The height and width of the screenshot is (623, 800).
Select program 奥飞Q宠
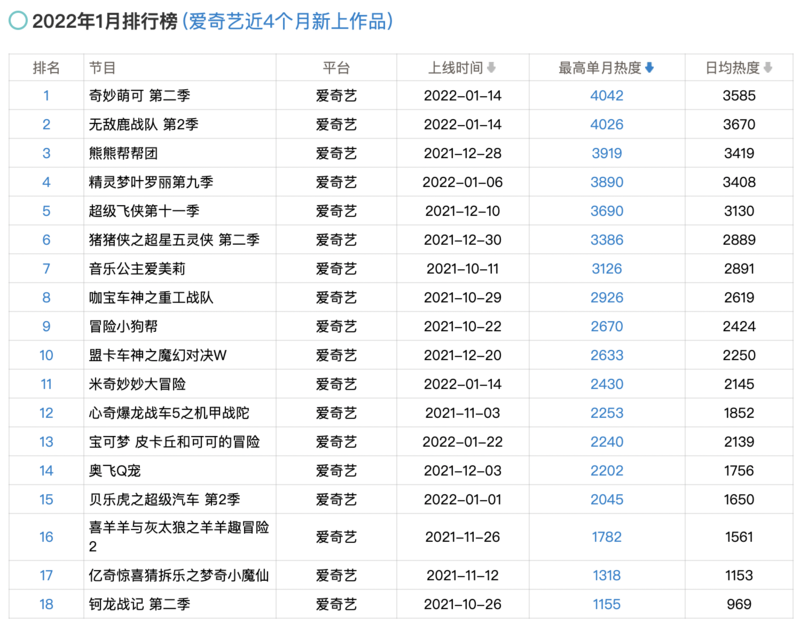pyautogui.click(x=115, y=470)
